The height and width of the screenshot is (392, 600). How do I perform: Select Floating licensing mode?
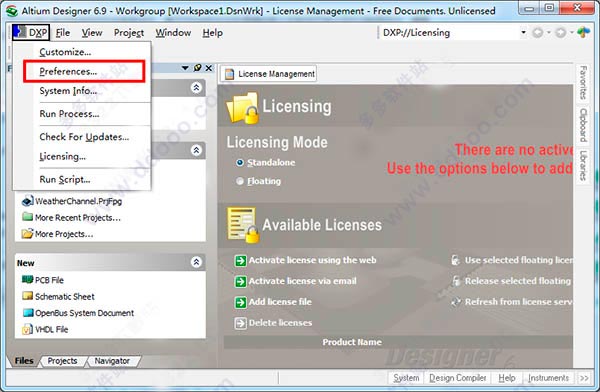pyautogui.click(x=258, y=181)
